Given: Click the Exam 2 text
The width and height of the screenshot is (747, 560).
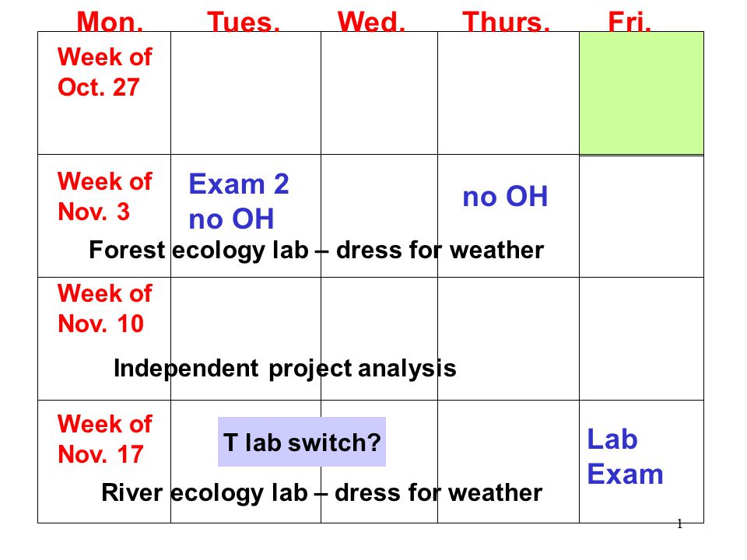Looking at the screenshot, I should [x=239, y=184].
